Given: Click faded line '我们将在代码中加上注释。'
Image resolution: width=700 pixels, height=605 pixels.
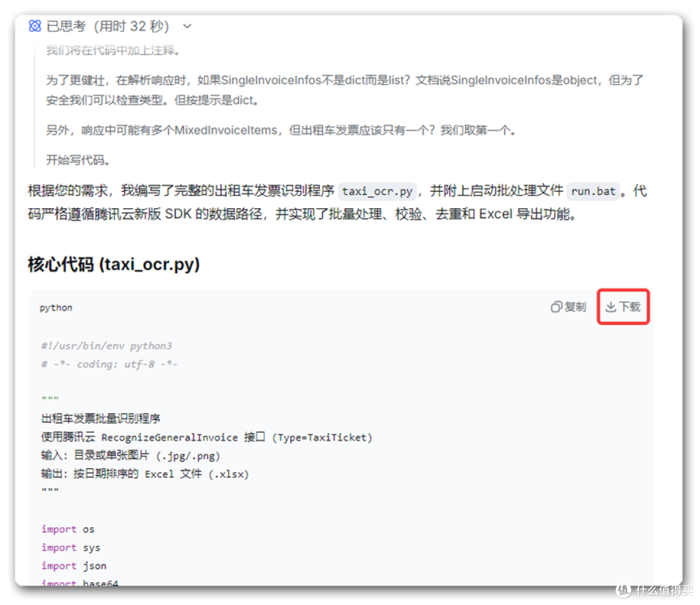Looking at the screenshot, I should pos(113,51).
